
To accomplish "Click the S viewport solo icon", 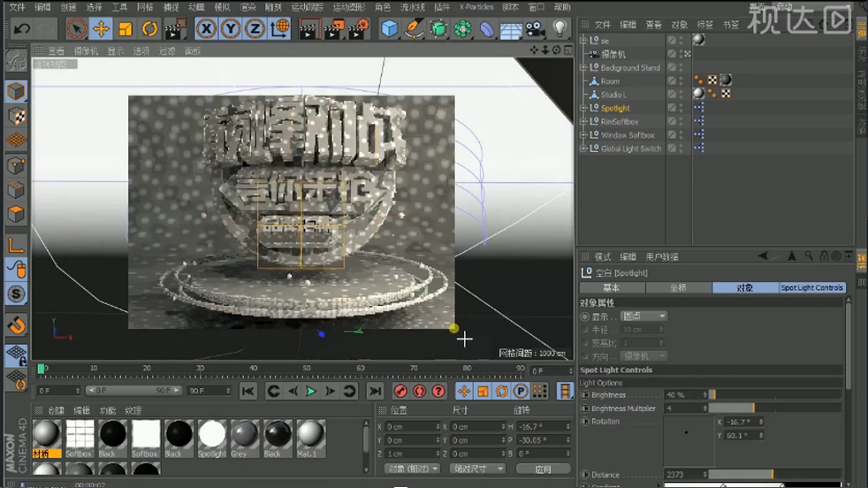I will (16, 294).
